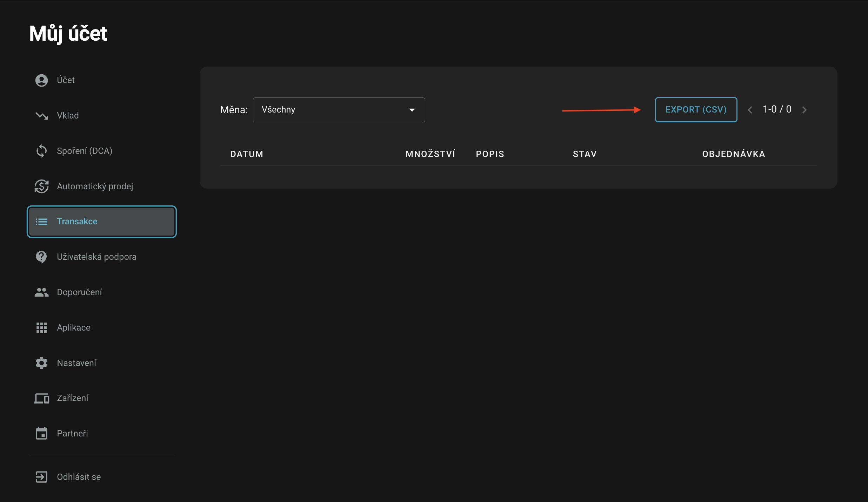The width and height of the screenshot is (868, 502).
Task: Click the dropdown arrow next to Všechny
Action: 412,110
